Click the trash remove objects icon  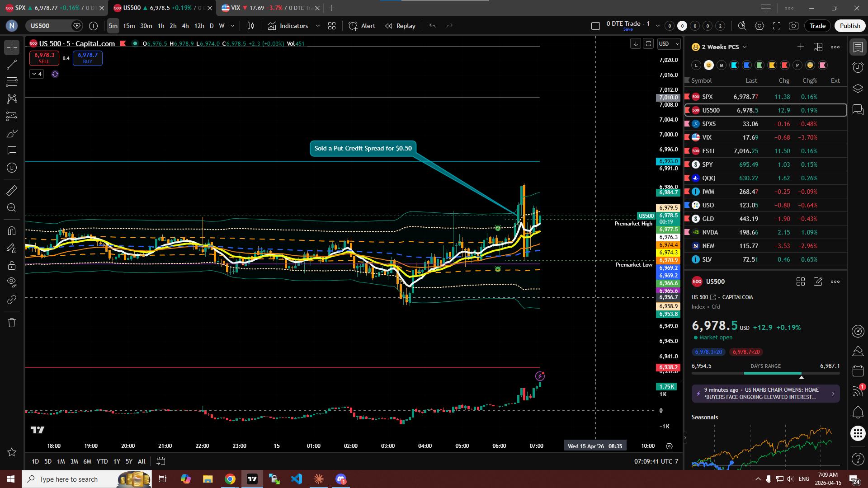(x=12, y=323)
